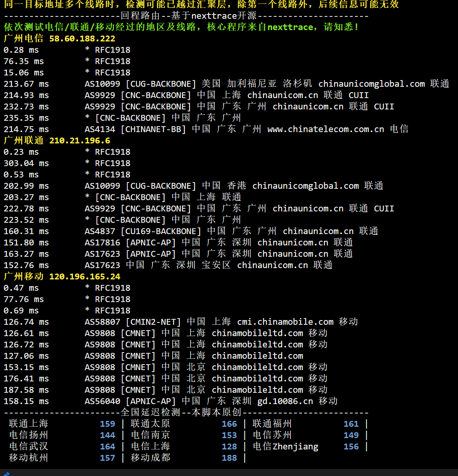This screenshot has width=458, height=476.
Task: Click the 187.58 ms latency value
Action: [x=26, y=390]
